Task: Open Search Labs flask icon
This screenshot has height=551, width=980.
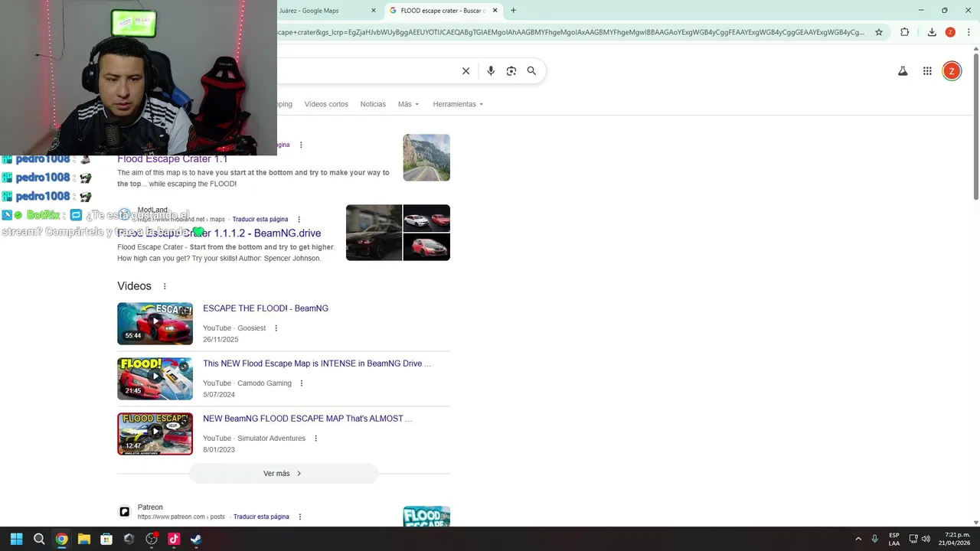Action: tap(903, 71)
